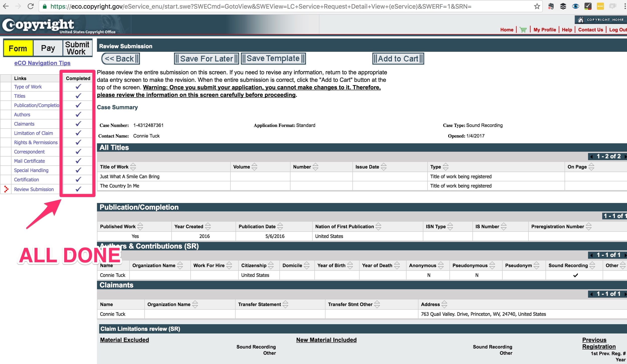Sort All Titles by Volume column

point(254,167)
